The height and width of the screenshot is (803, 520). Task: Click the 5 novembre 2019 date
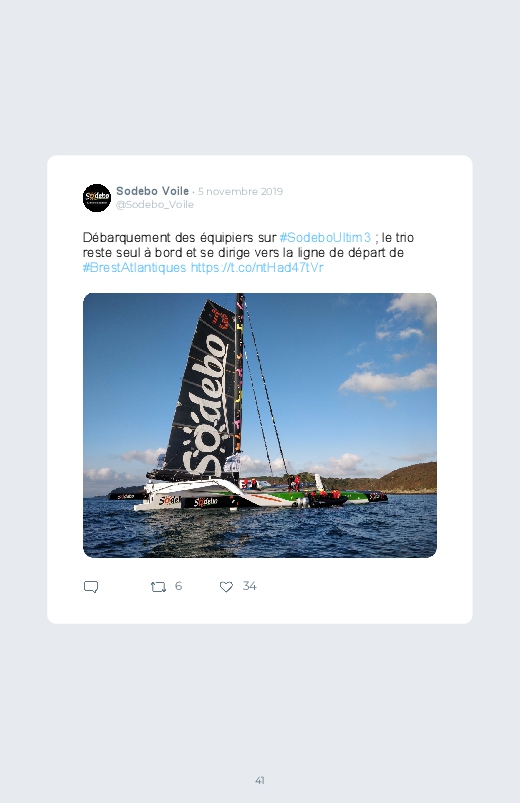(x=240, y=192)
